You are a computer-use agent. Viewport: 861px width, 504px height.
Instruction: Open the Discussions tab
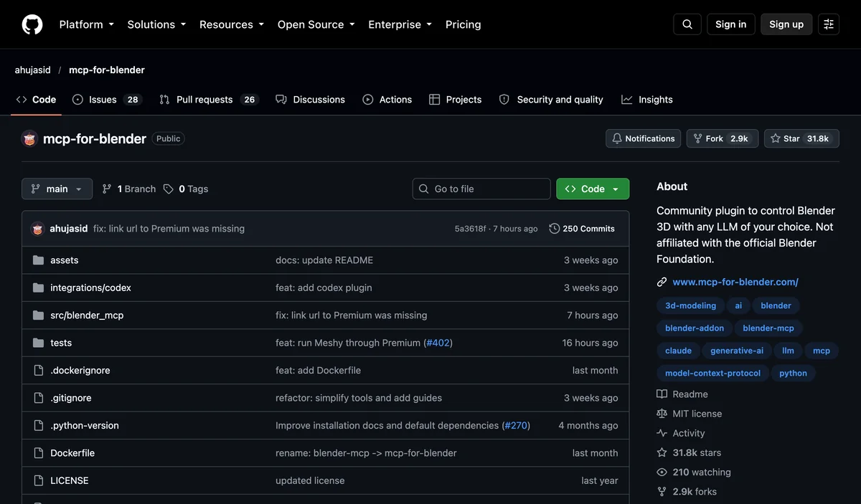310,100
